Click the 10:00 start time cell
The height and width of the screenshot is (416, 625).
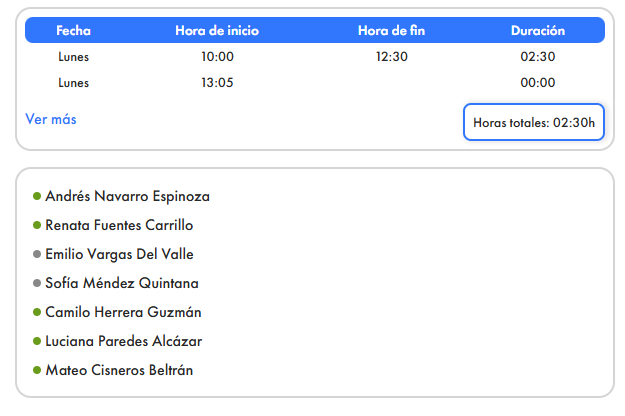click(217, 57)
